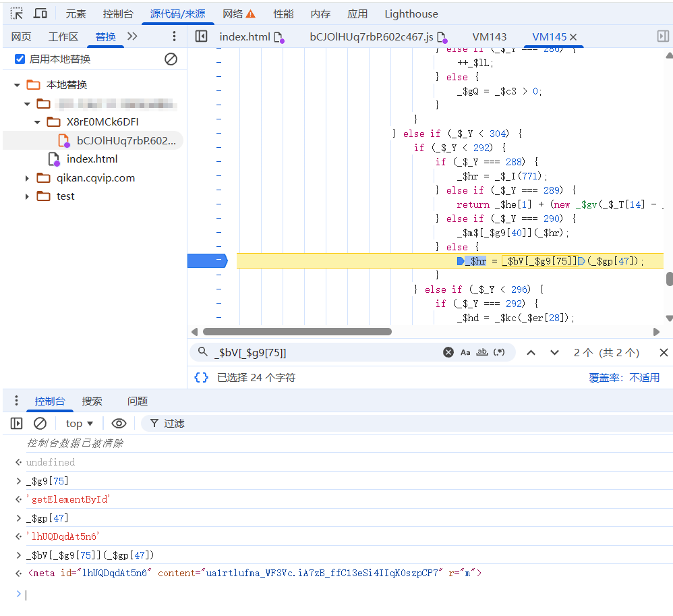673x616 pixels.
Task: Select index.html in the overrides tree
Action: [x=92, y=159]
